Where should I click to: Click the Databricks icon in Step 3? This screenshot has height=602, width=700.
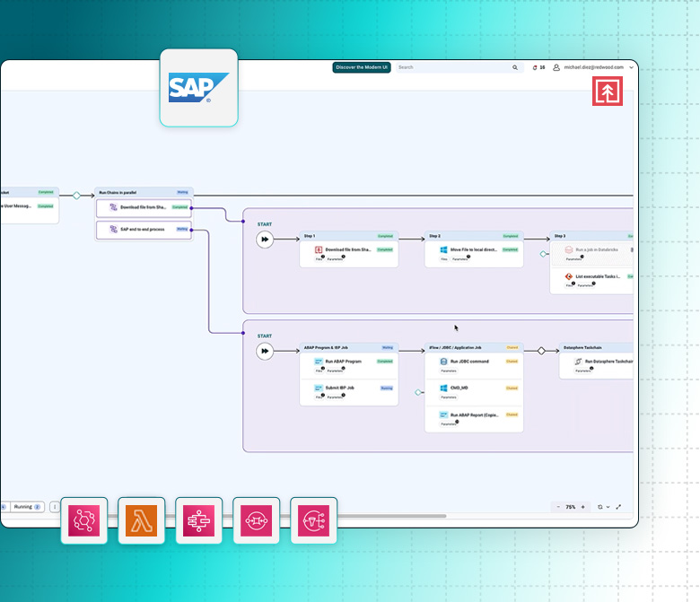[x=569, y=249]
